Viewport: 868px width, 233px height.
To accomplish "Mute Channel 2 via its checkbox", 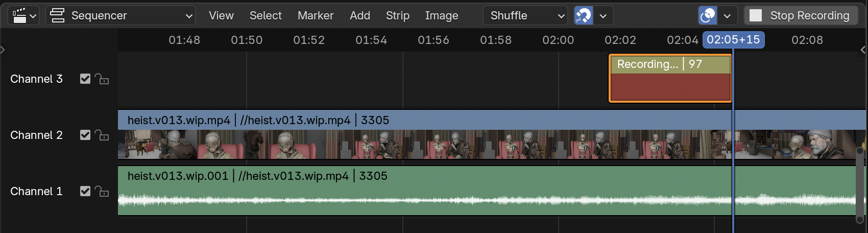I will pos(85,135).
